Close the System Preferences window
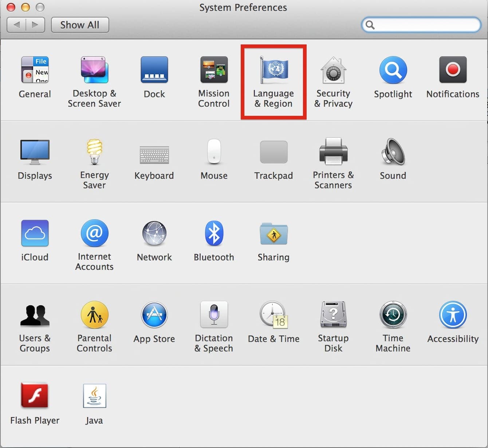 point(11,7)
